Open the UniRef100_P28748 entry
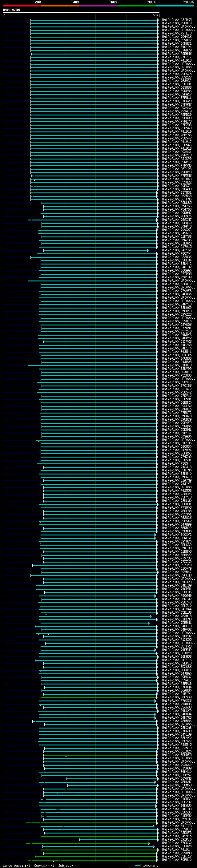The image size is (197, 868). (x=176, y=602)
